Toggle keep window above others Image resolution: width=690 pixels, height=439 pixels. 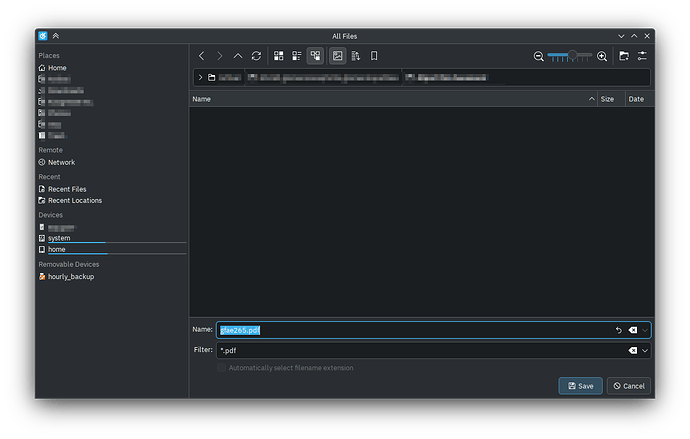[x=56, y=36]
